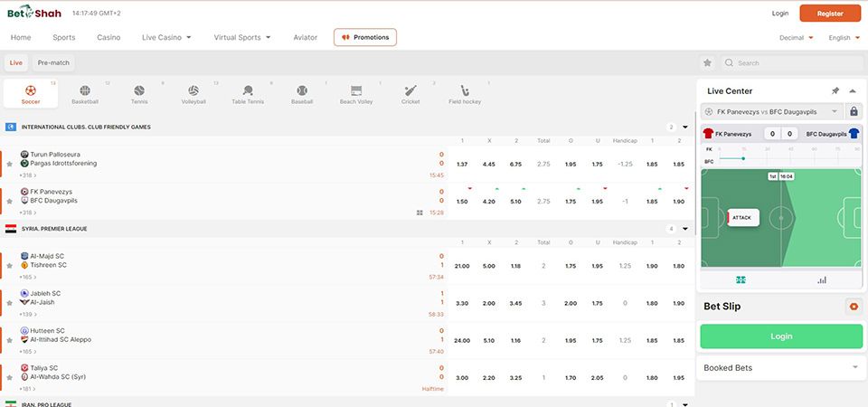
Task: Favorite the Turun Palloseura match
Action: coord(9,164)
